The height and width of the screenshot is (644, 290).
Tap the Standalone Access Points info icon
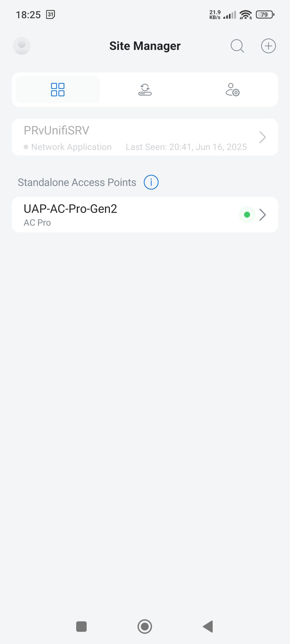click(x=151, y=182)
